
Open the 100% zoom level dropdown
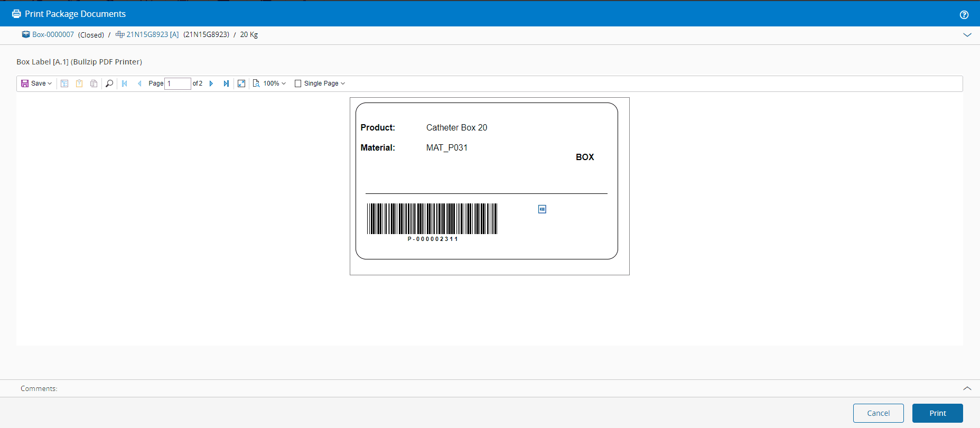(270, 83)
